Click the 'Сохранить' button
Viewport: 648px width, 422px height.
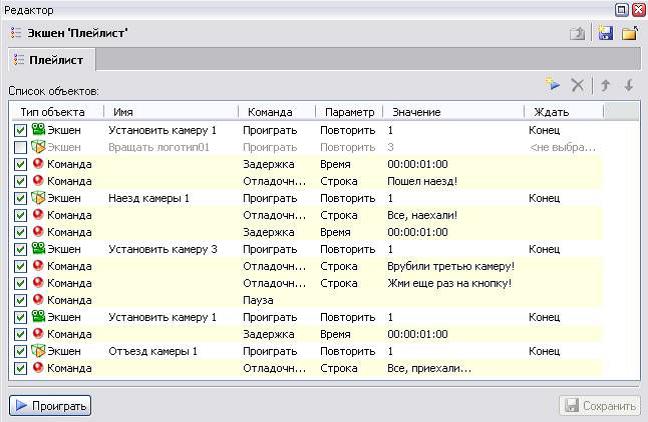[600, 405]
